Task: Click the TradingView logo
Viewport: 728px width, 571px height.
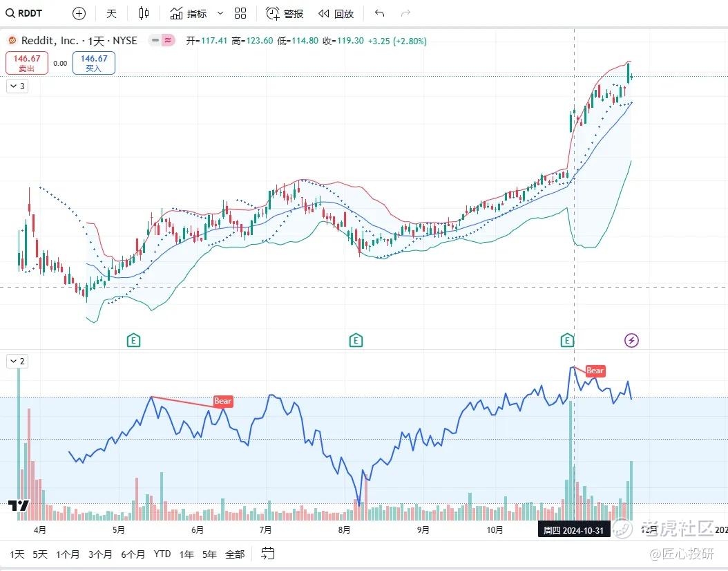Action: point(19,505)
